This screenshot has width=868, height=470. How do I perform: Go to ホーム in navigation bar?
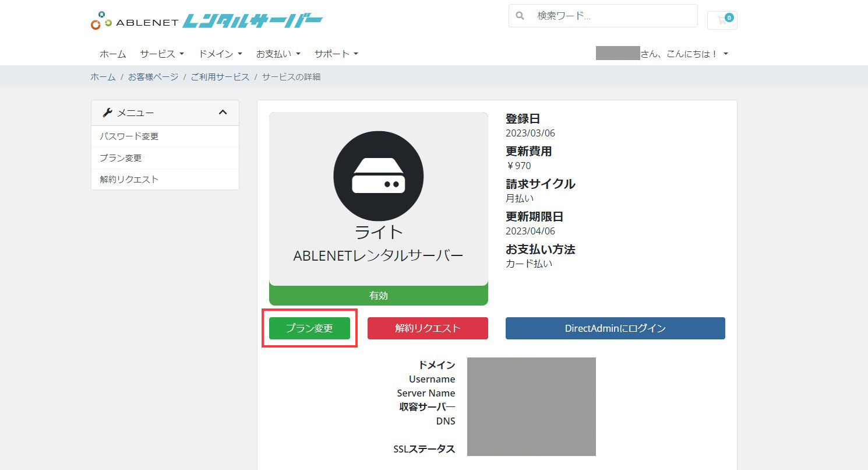(112, 54)
